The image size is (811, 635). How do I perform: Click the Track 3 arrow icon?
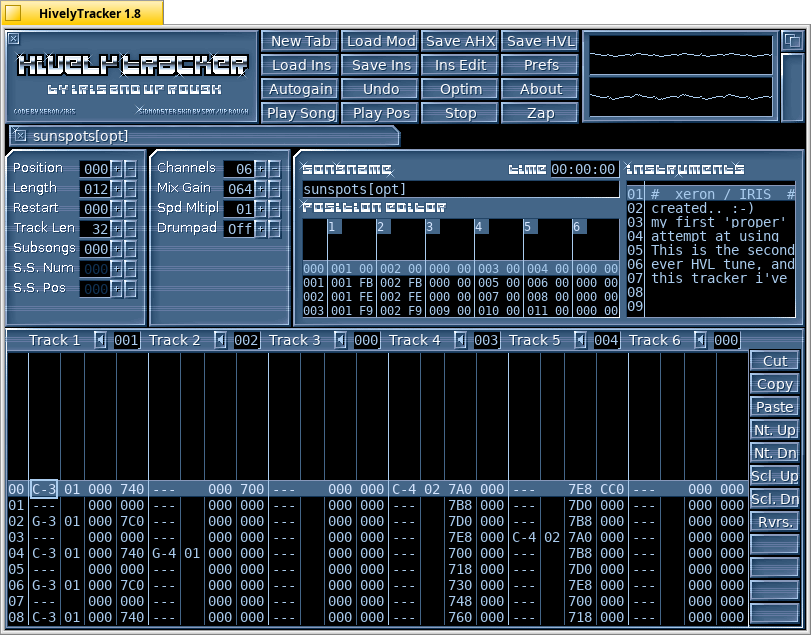340,340
